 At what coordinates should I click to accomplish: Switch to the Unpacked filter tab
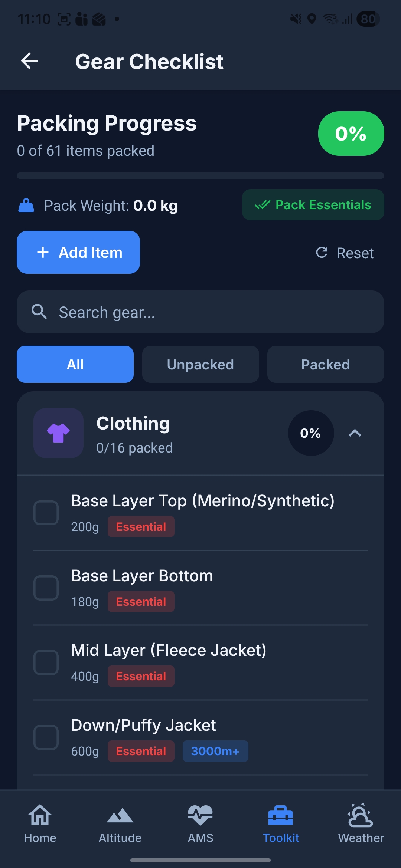(x=200, y=364)
